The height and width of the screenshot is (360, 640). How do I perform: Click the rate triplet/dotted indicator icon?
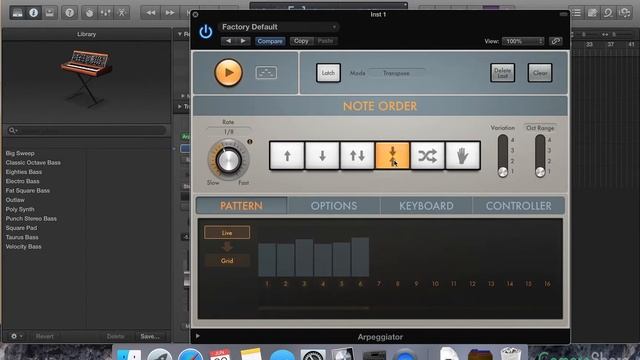click(x=250, y=142)
